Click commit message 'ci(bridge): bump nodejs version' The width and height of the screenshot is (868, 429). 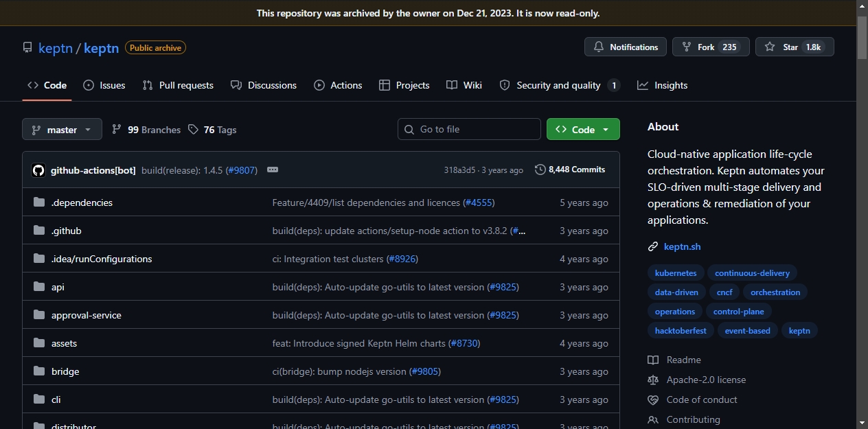(x=339, y=371)
